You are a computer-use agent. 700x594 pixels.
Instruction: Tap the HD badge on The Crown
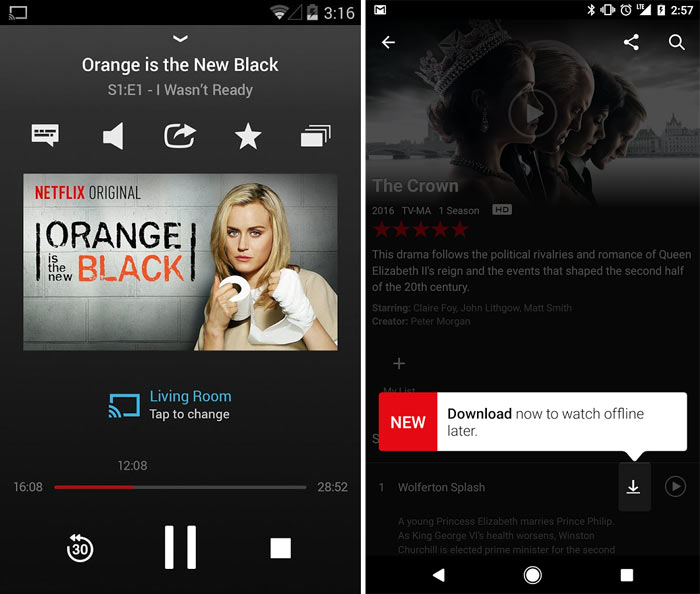[x=502, y=209]
